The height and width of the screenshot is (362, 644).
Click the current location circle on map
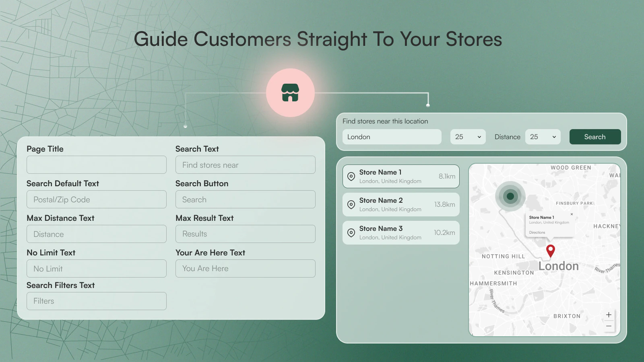[x=510, y=196]
